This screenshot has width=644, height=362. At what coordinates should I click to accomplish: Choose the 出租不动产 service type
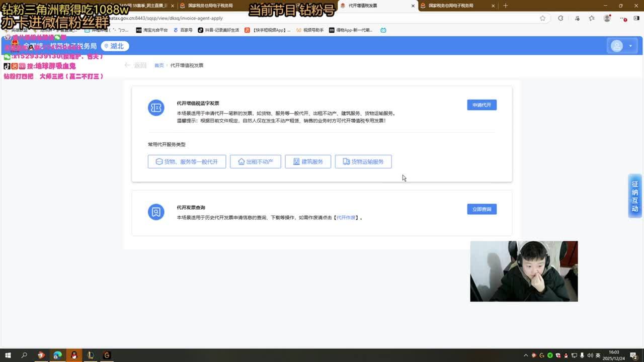pyautogui.click(x=255, y=161)
